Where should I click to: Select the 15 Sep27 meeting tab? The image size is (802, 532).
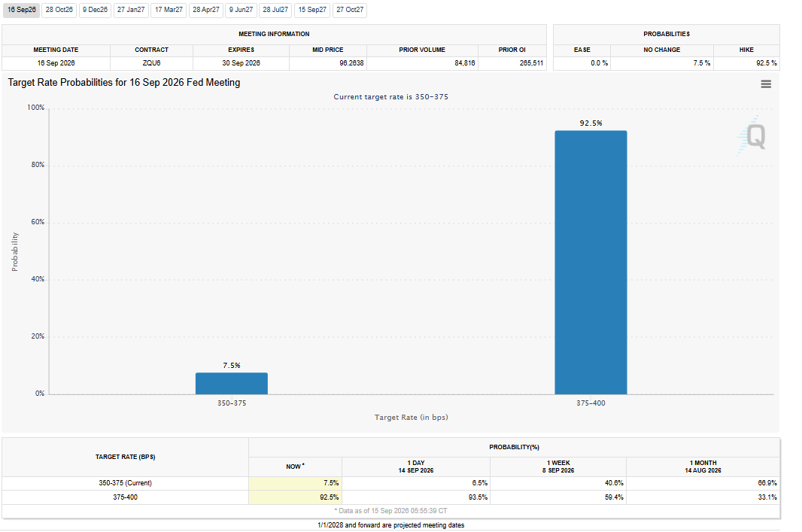pyautogui.click(x=312, y=10)
